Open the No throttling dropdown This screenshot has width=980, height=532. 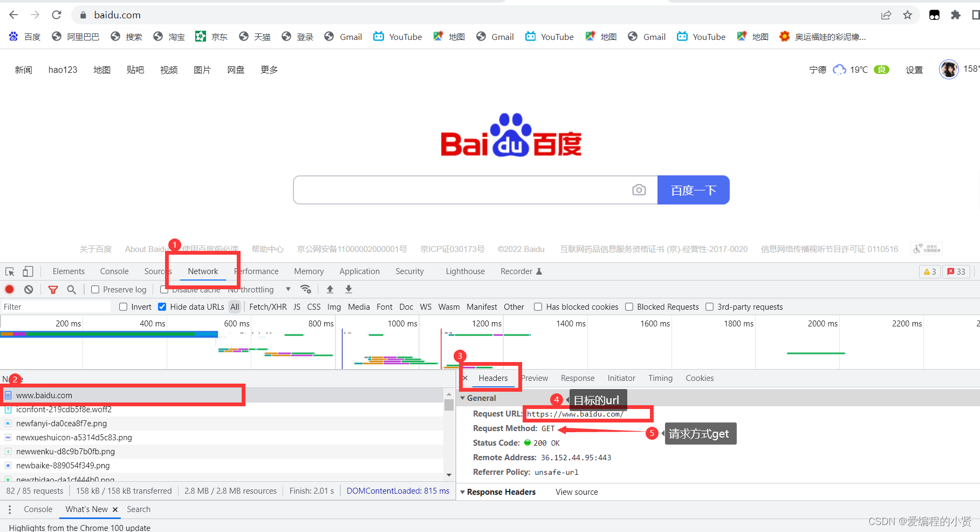[x=259, y=290]
